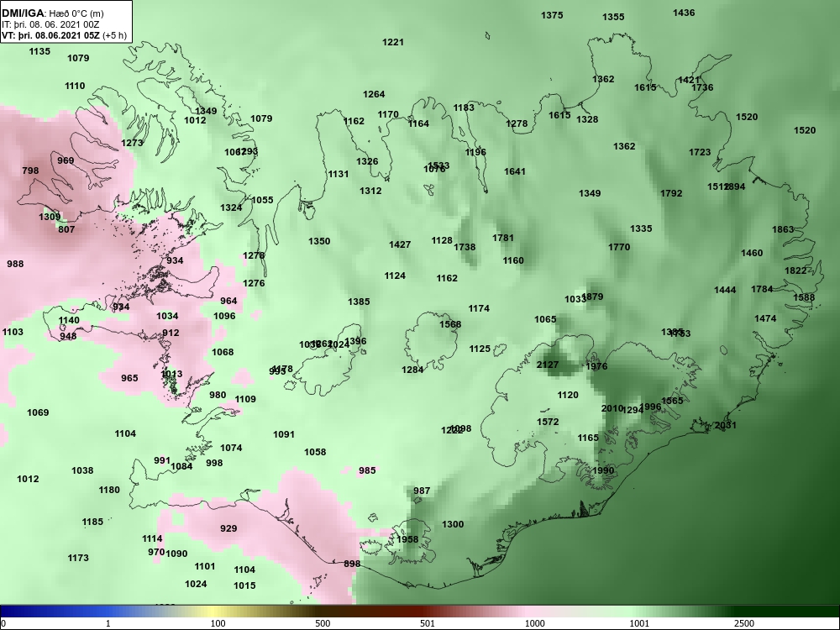Click the 1264 map value
Viewport: 840px width, 630px height.
pos(374,94)
